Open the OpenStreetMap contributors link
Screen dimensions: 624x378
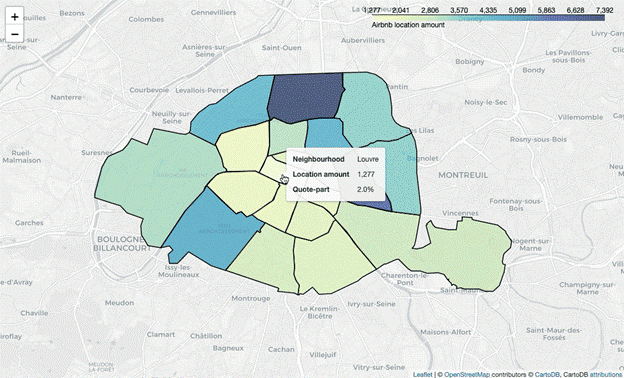(x=467, y=374)
